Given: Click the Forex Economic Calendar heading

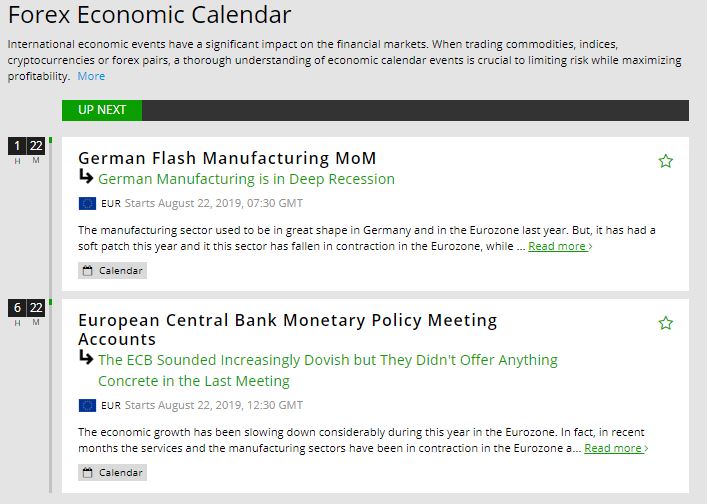Looking at the screenshot, I should click(150, 15).
